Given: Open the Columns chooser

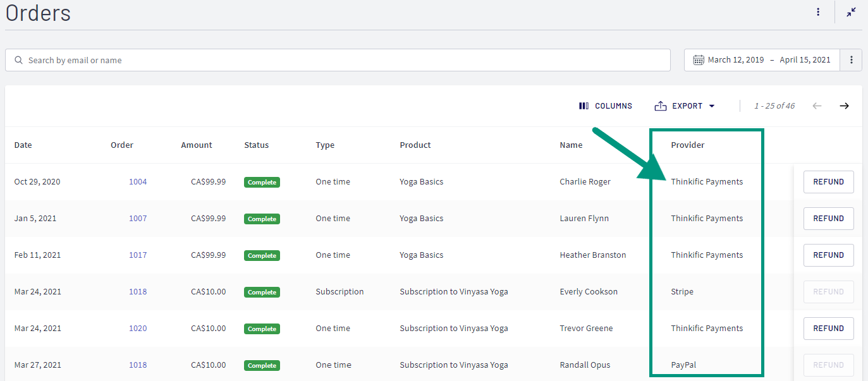Looking at the screenshot, I should pyautogui.click(x=605, y=106).
